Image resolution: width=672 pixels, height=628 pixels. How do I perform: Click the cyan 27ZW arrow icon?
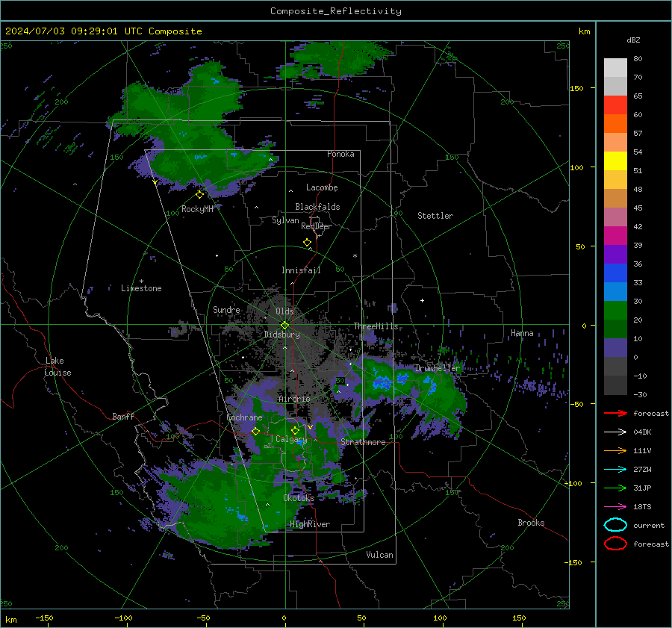pyautogui.click(x=615, y=469)
